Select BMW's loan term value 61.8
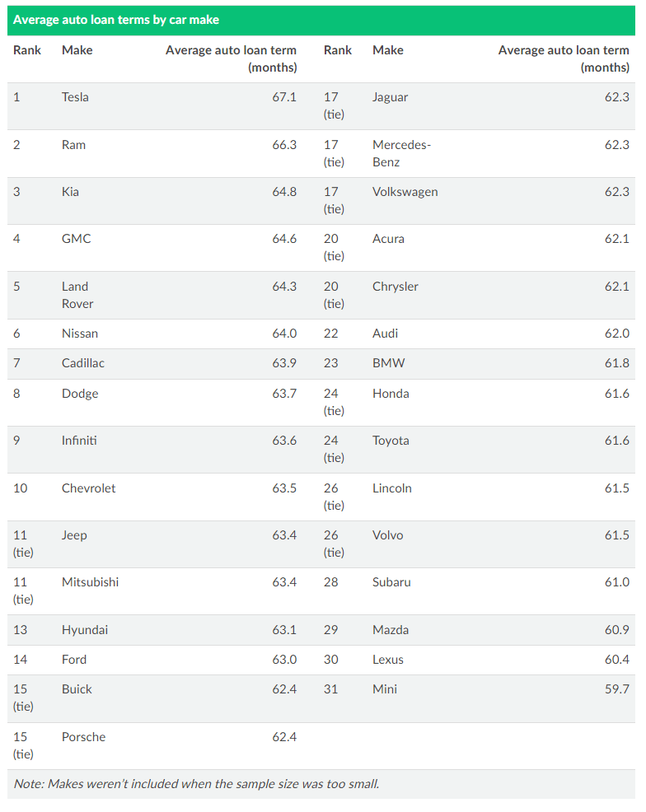Viewport: 646px width, 812px height. point(617,363)
